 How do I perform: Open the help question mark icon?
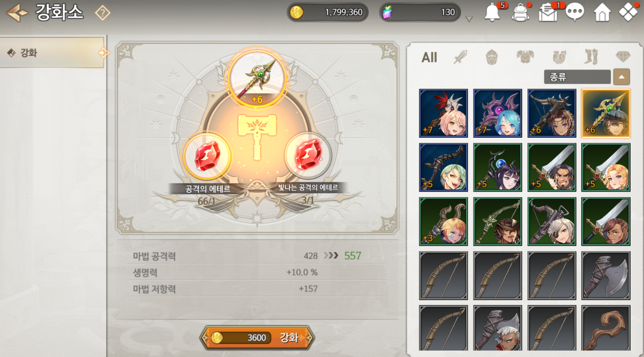click(x=102, y=13)
